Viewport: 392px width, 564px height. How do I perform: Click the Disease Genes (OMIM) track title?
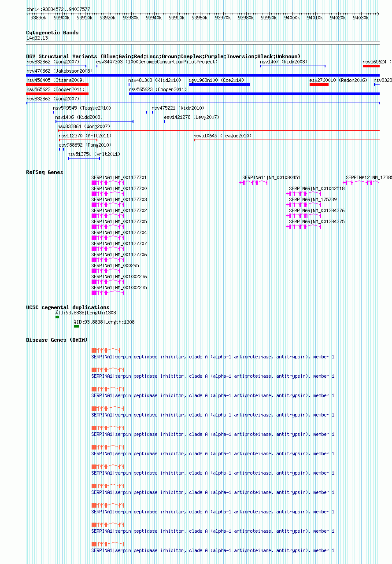tap(57, 340)
